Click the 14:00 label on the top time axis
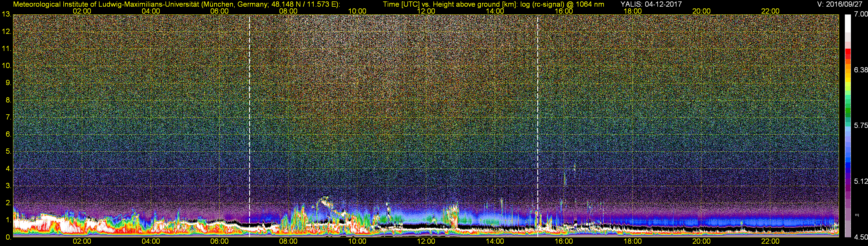The width and height of the screenshot is (868, 246). tap(495, 11)
